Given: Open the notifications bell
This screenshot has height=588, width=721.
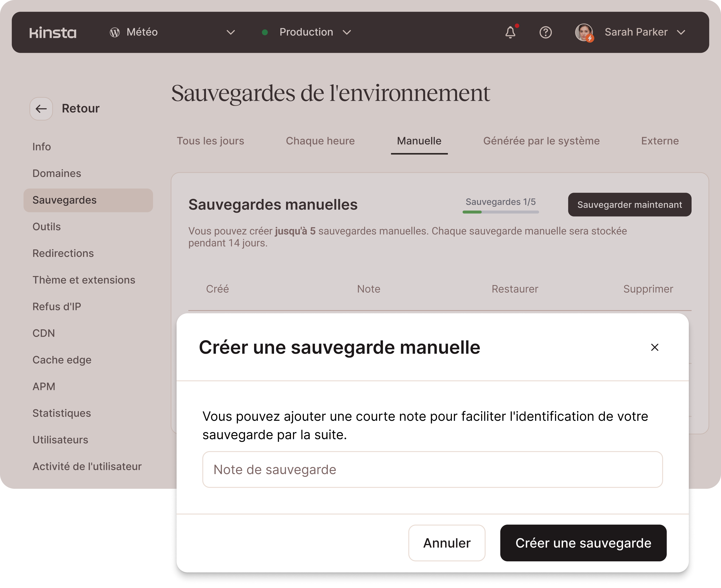Looking at the screenshot, I should [x=510, y=33].
